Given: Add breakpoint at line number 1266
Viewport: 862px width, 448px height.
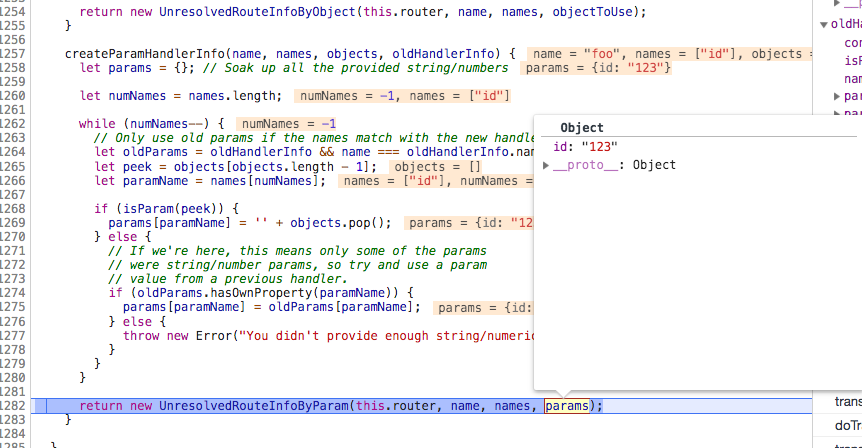Looking at the screenshot, I should tap(13, 181).
